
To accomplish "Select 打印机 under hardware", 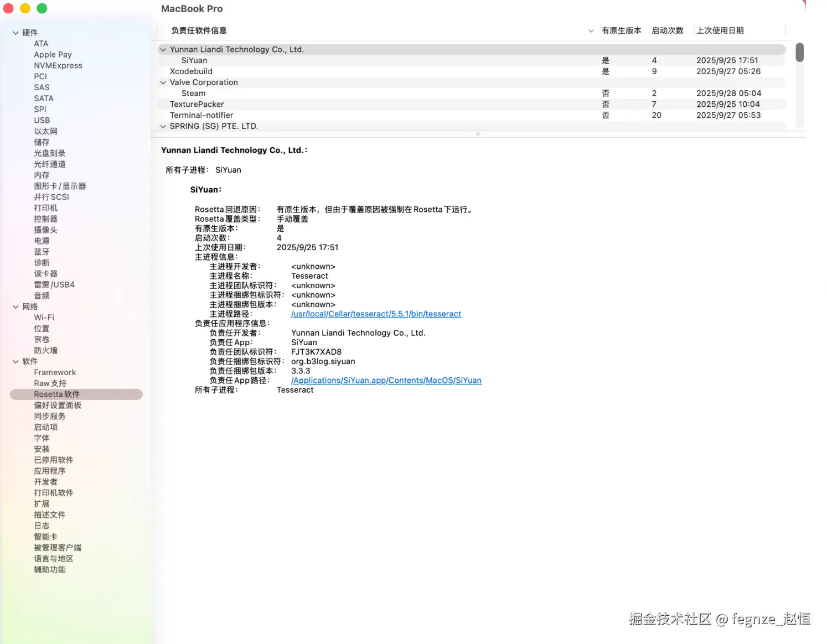I will [45, 208].
